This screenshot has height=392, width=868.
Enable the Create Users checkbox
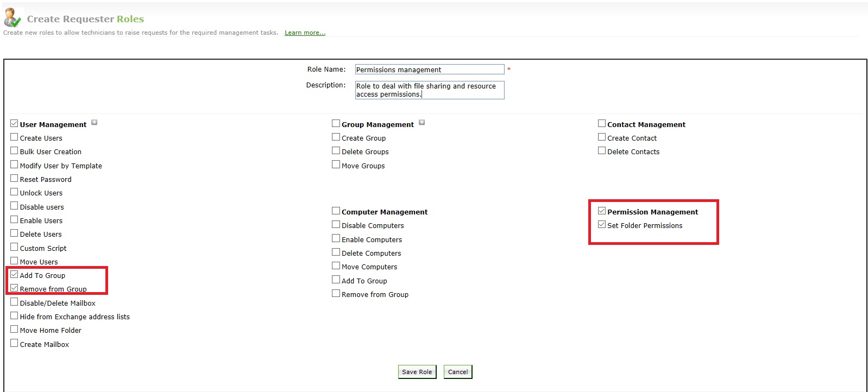point(14,137)
